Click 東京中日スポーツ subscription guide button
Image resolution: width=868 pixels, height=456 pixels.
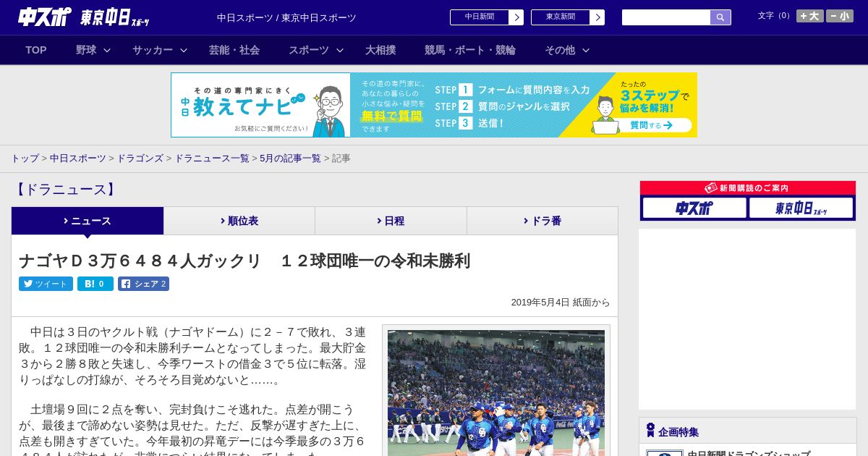(x=801, y=208)
